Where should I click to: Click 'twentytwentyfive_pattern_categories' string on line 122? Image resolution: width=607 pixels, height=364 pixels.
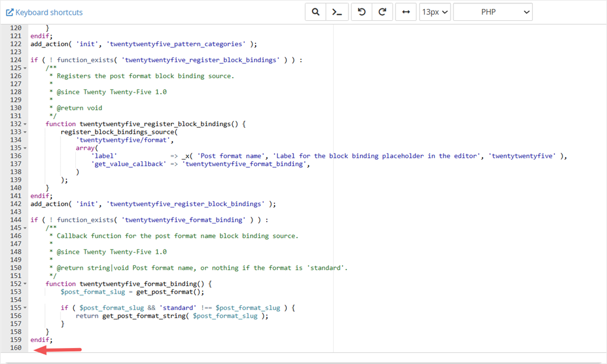point(175,44)
